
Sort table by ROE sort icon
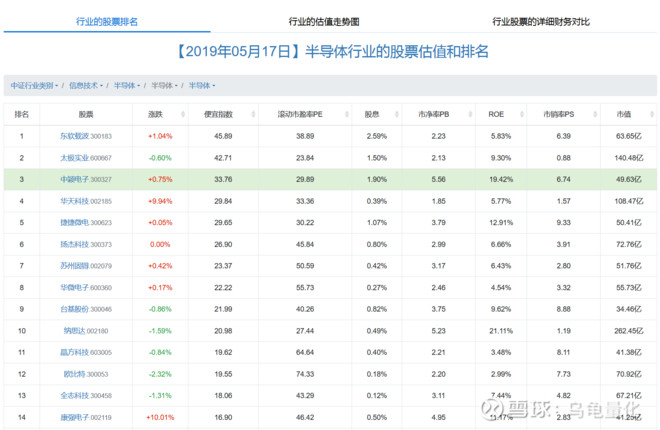pos(522,114)
